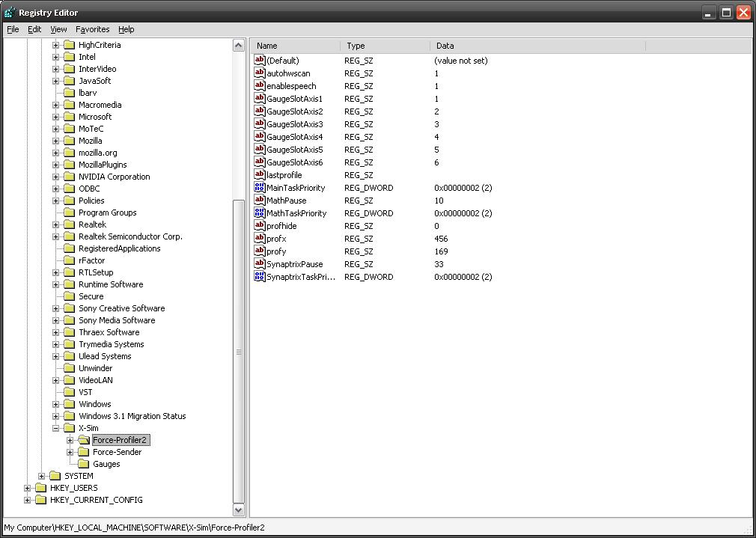Click the icon next to lastprofile
The width and height of the screenshot is (756, 538).
tap(260, 175)
